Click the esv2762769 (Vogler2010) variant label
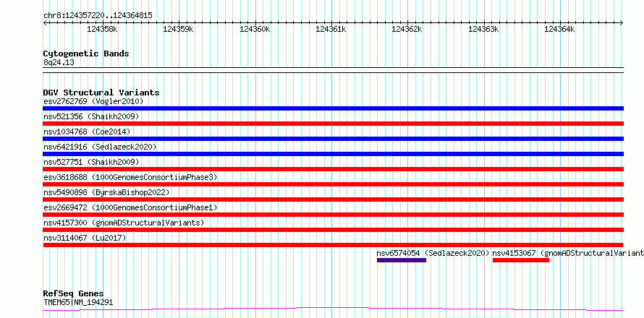This screenshot has height=318, width=644. click(93, 101)
